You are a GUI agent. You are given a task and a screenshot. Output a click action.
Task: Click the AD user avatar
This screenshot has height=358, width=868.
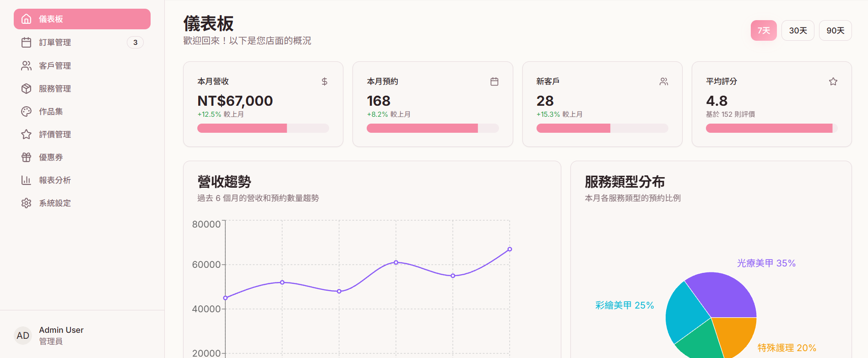pos(23,336)
